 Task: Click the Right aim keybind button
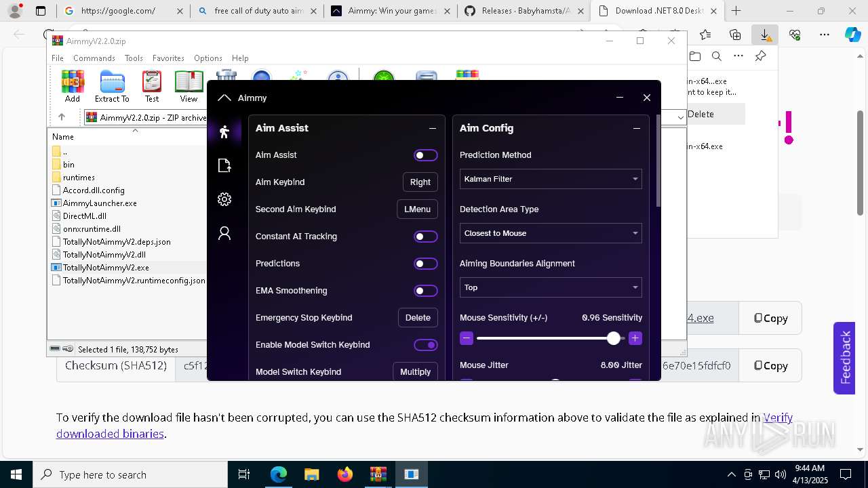pos(420,182)
